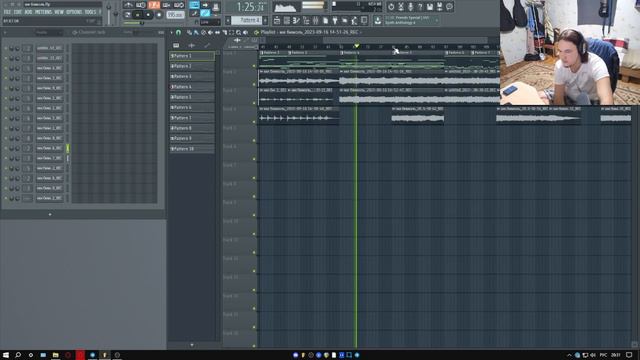The width and height of the screenshot is (640, 360).
Task: Click the microphone one-click recording icon
Action: (x=410, y=7)
